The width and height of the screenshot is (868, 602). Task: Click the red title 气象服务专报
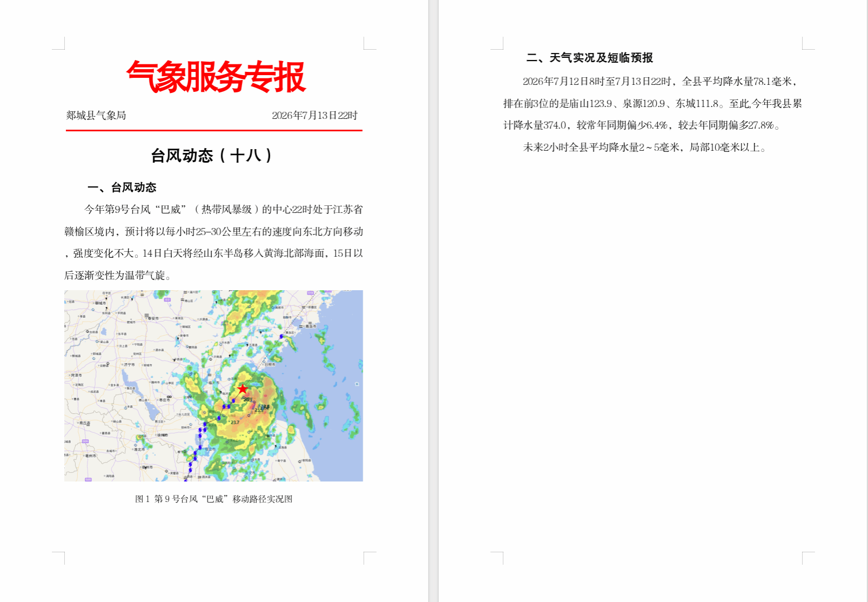click(216, 76)
